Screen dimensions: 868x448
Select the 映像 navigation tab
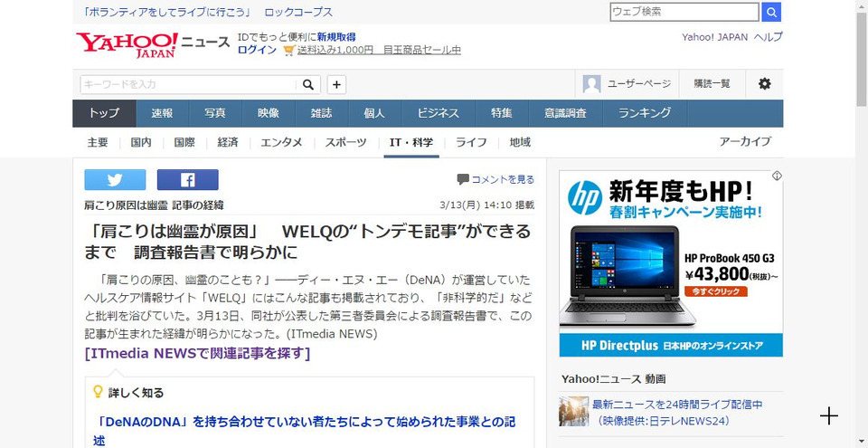269,113
